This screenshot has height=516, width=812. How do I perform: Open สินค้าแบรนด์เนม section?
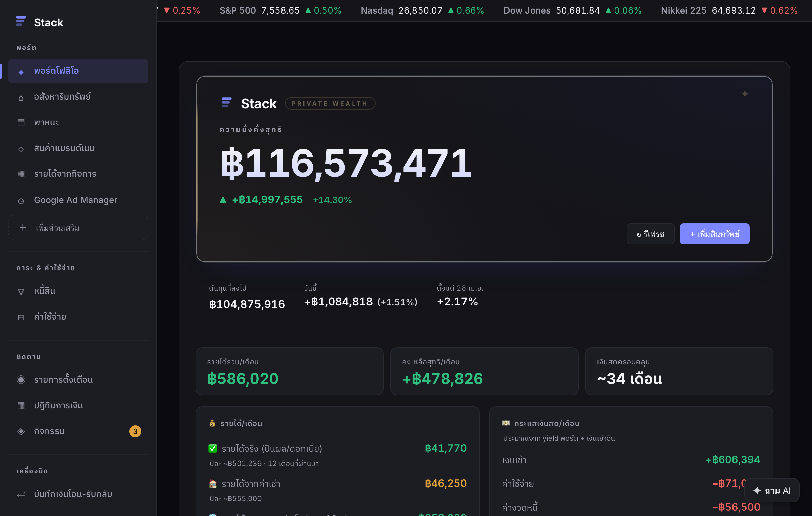click(x=78, y=148)
